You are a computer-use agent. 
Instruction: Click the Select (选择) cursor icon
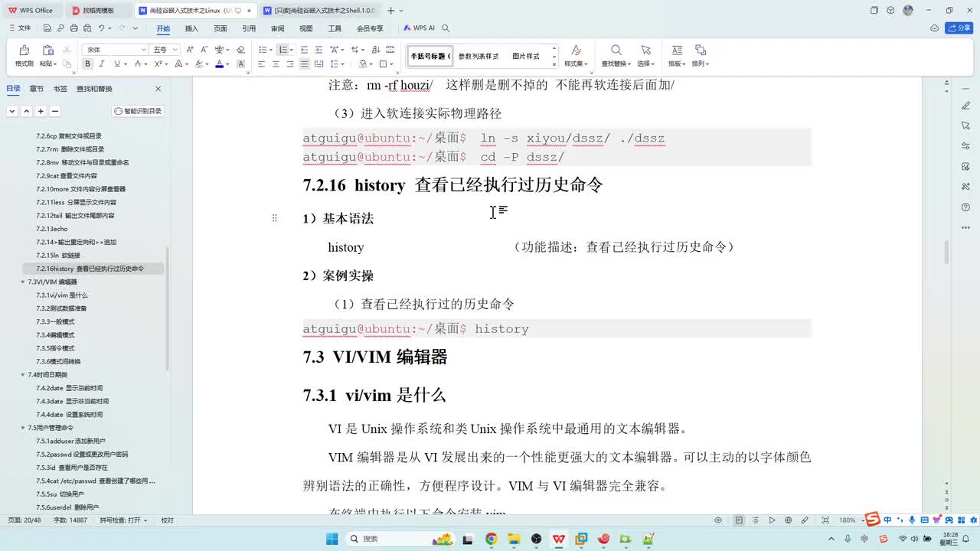click(645, 51)
